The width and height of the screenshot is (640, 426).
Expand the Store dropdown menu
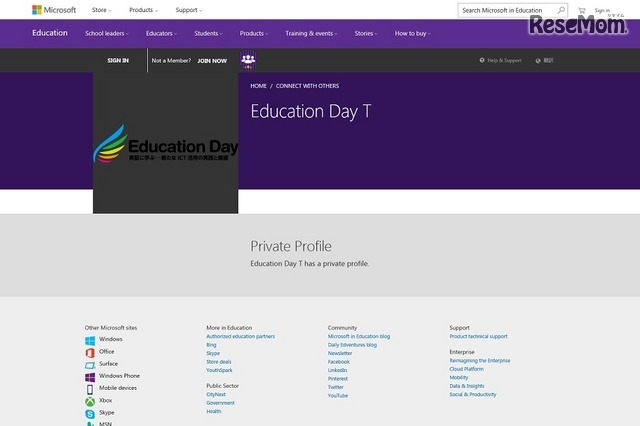tap(101, 10)
